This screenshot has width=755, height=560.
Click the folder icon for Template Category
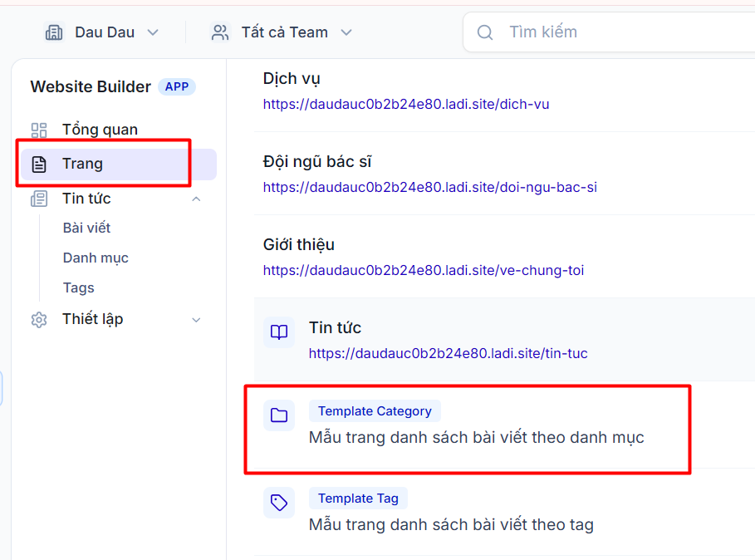(x=279, y=415)
